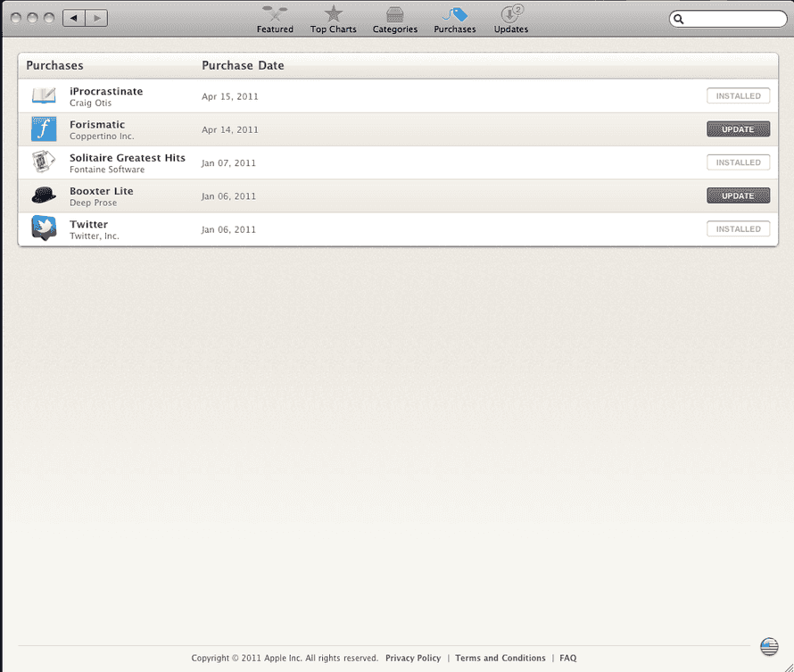Click the Solitaire Greatest Hits cards icon
The image size is (794, 672).
click(x=44, y=162)
